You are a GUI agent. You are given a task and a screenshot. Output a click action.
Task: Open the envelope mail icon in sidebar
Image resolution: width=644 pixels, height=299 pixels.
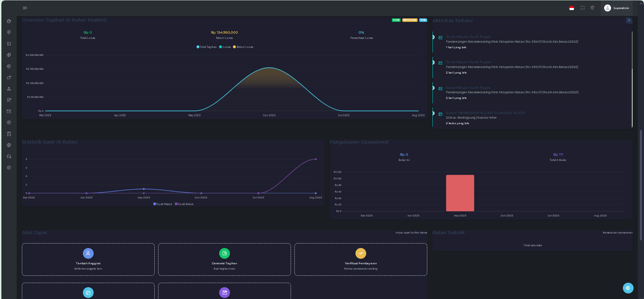(9, 111)
